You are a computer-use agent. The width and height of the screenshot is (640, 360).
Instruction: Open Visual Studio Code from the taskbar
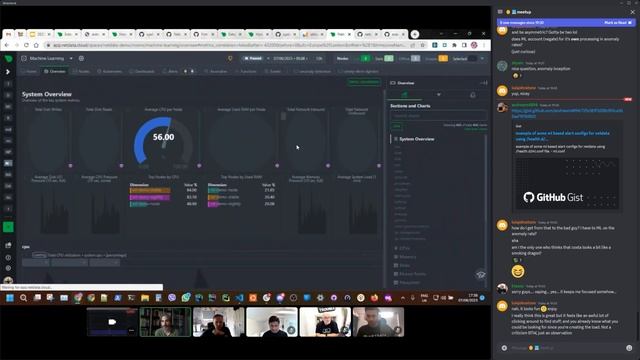(239, 298)
